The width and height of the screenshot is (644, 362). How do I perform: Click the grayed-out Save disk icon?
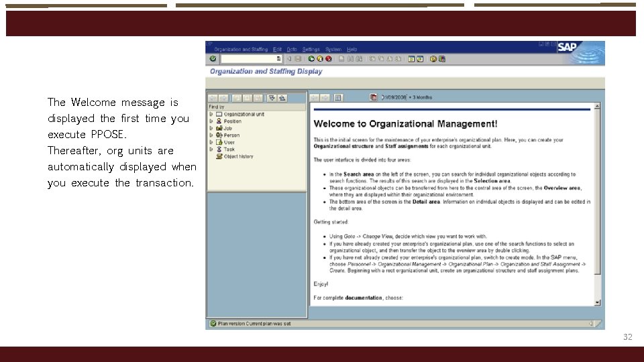point(298,59)
